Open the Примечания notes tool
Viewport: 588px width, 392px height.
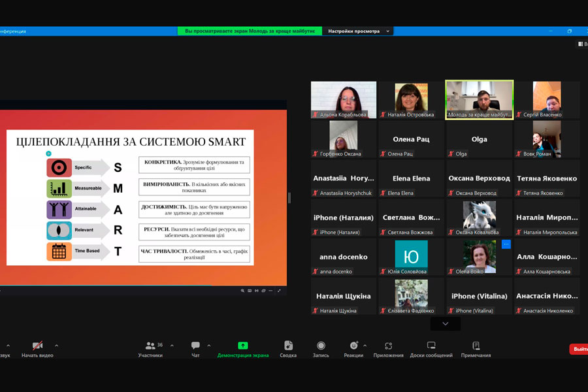(476, 348)
